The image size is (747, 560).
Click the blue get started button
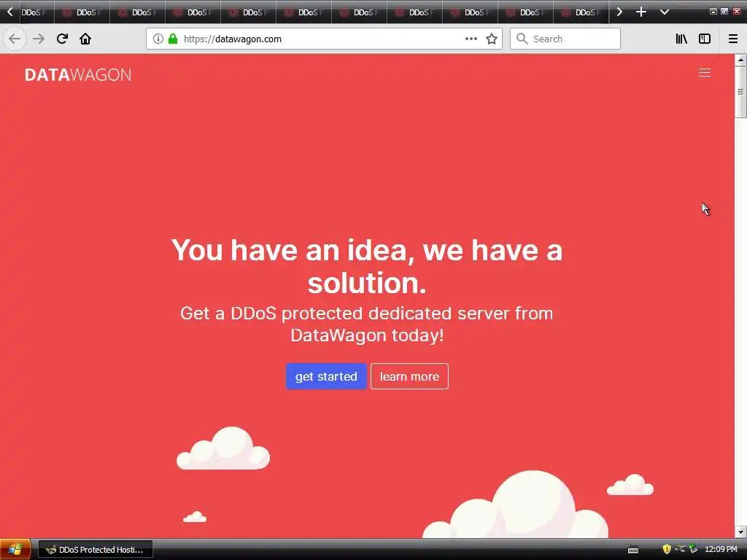326,376
